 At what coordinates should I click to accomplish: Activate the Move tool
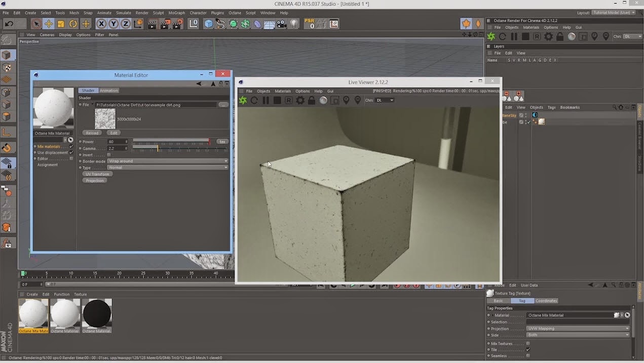[x=49, y=24]
